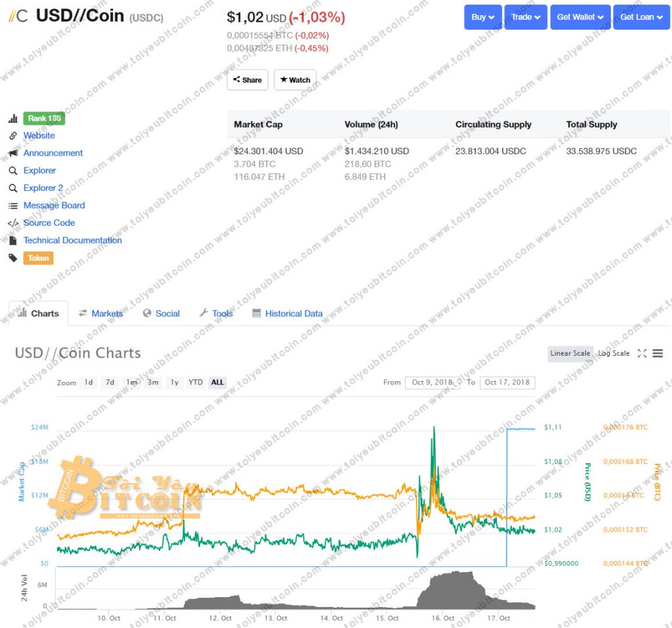This screenshot has width=672, height=628.
Task: Set chart zoom to 1d
Action: [x=89, y=383]
